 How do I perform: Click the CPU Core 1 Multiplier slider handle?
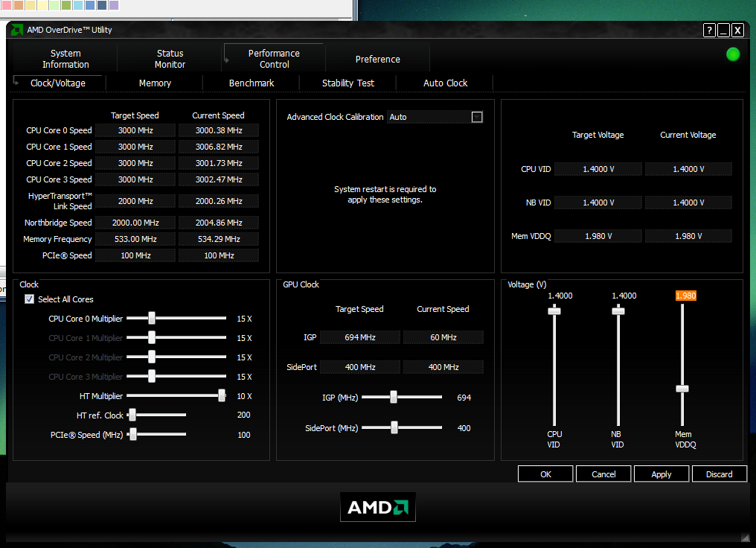(x=152, y=337)
